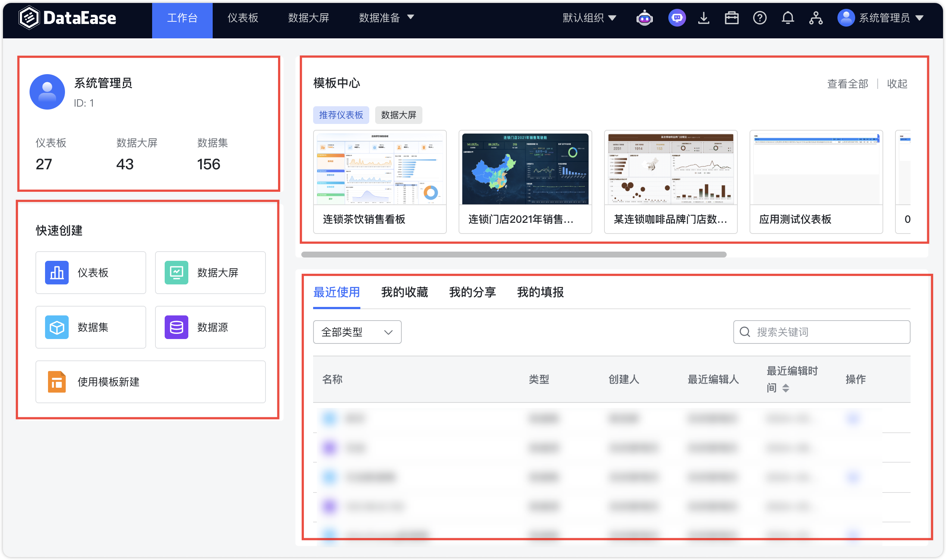
Task: Click the toolbox icon in the top bar
Action: point(731,17)
